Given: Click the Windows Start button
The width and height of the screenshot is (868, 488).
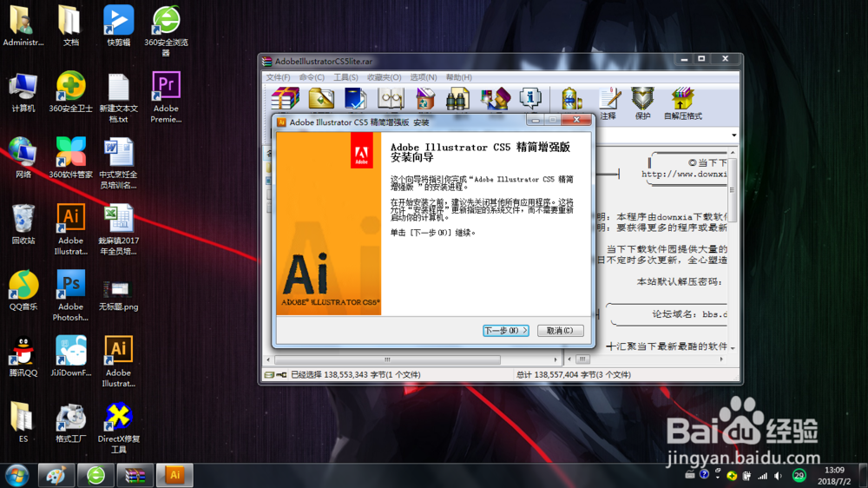Looking at the screenshot, I should coord(17,475).
